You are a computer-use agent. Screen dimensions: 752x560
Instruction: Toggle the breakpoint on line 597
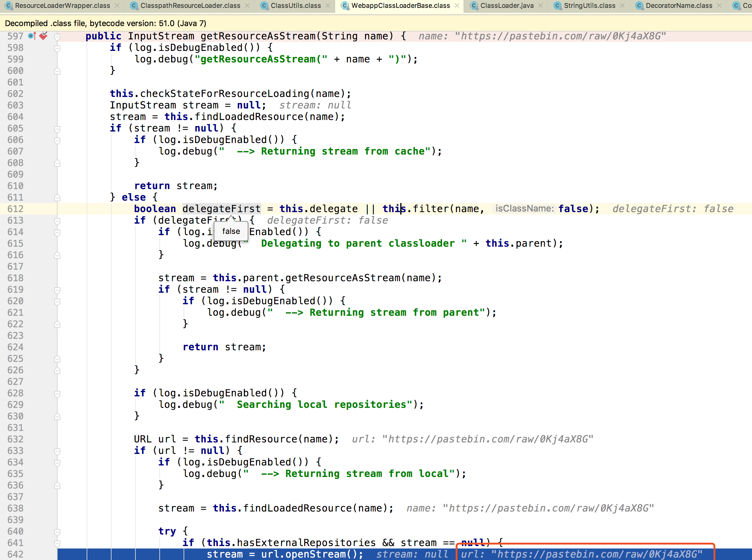pos(43,35)
